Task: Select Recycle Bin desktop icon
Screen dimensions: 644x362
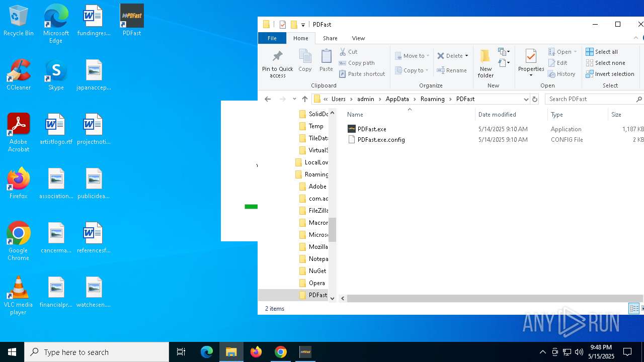Action: (x=19, y=21)
